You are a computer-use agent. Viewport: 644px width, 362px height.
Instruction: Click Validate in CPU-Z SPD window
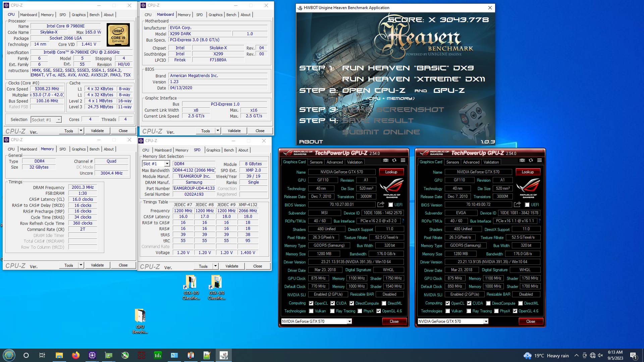(x=232, y=266)
